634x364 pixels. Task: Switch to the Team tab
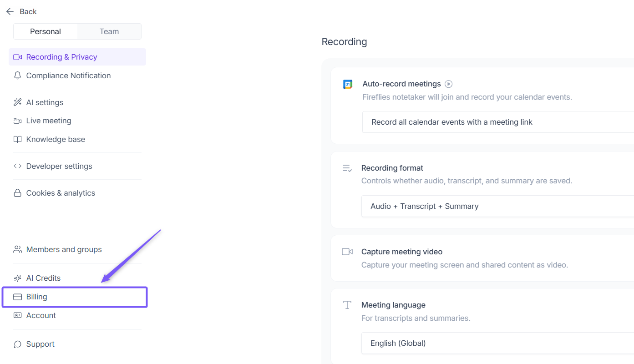(x=109, y=31)
